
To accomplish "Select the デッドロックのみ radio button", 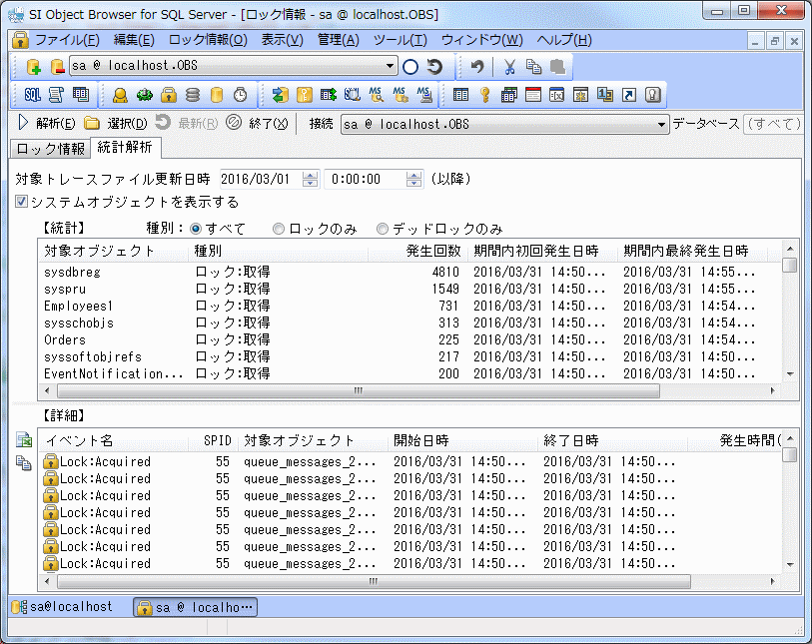I will (x=383, y=229).
